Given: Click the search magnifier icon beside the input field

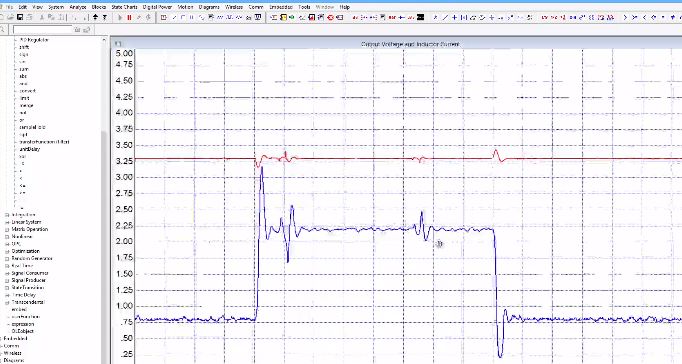Looking at the screenshot, I should point(3,30).
